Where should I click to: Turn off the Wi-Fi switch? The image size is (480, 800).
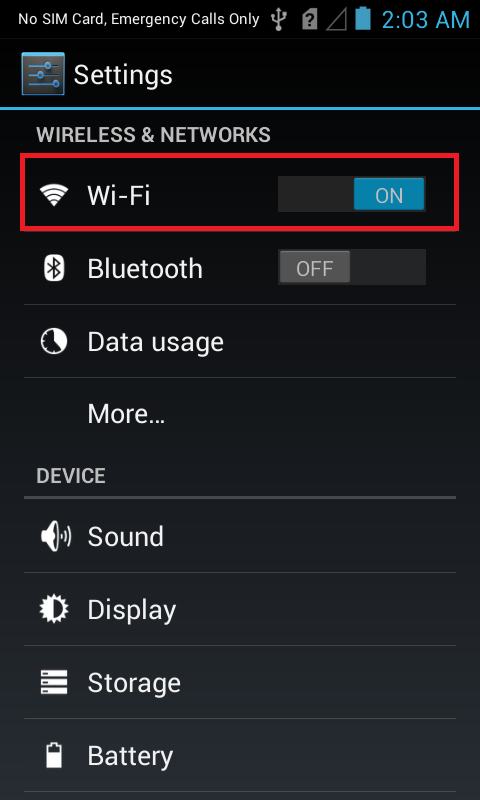[x=352, y=194]
